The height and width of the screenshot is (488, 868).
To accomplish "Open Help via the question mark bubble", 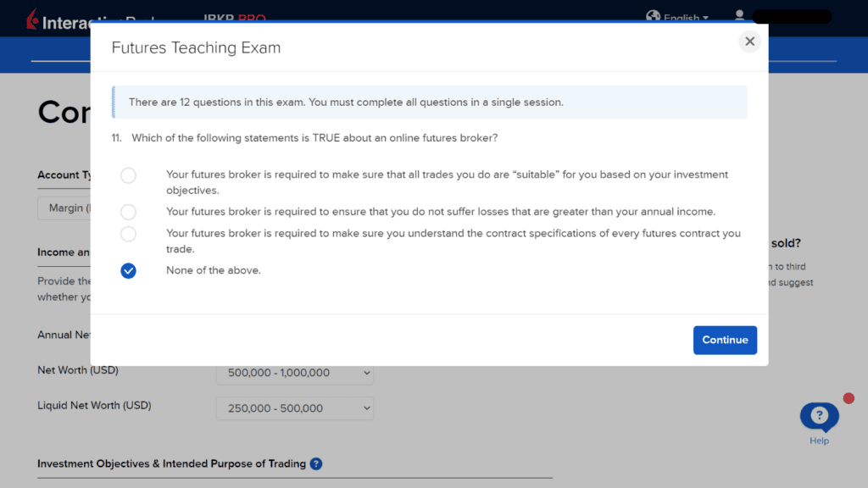I will pyautogui.click(x=819, y=414).
